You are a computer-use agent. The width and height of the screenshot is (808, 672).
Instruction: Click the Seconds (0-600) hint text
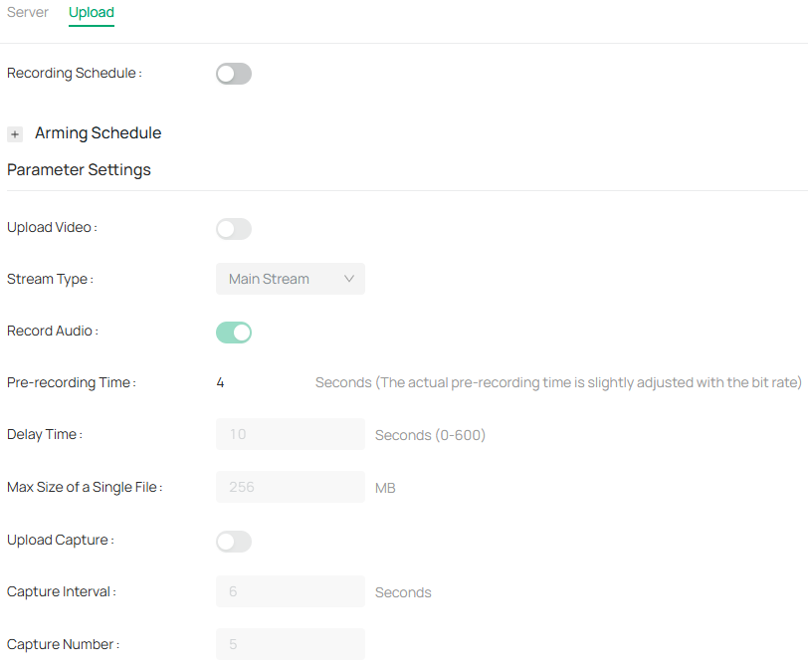coord(430,435)
